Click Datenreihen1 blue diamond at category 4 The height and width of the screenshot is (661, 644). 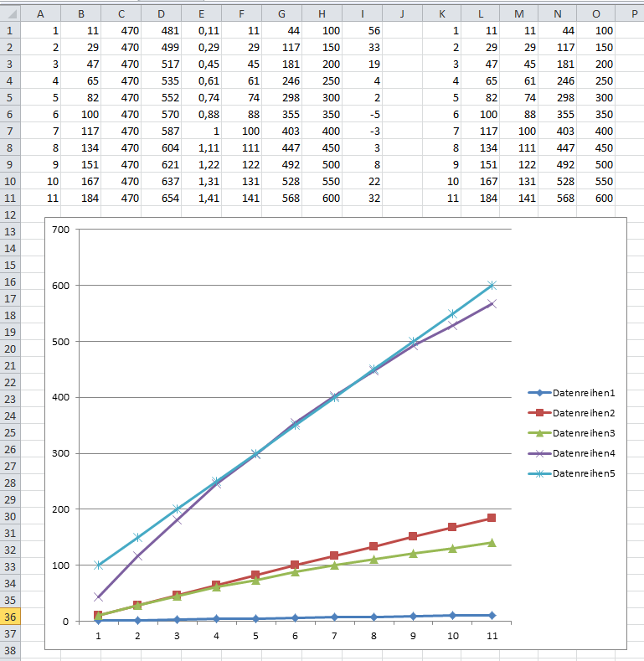(x=216, y=619)
